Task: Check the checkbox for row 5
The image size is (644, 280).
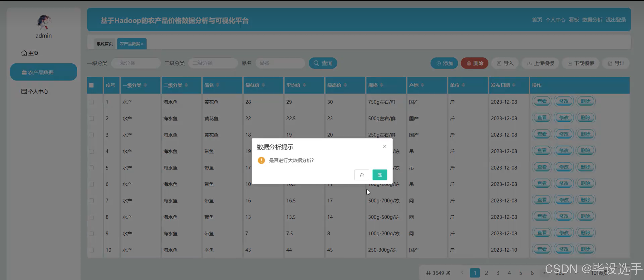Action: 91,168
